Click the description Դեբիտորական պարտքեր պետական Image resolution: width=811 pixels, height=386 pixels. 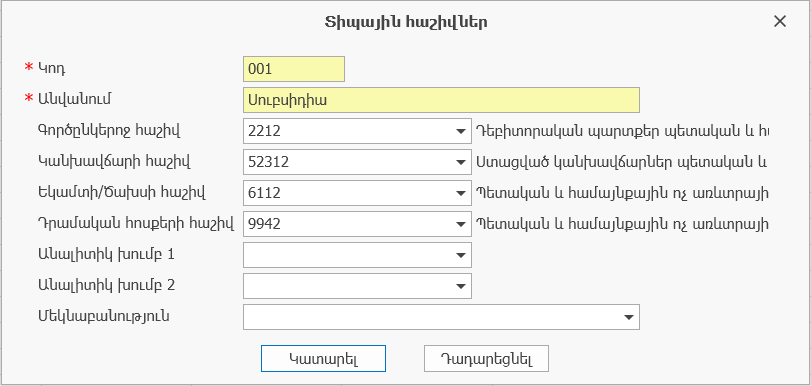pyautogui.click(x=622, y=131)
